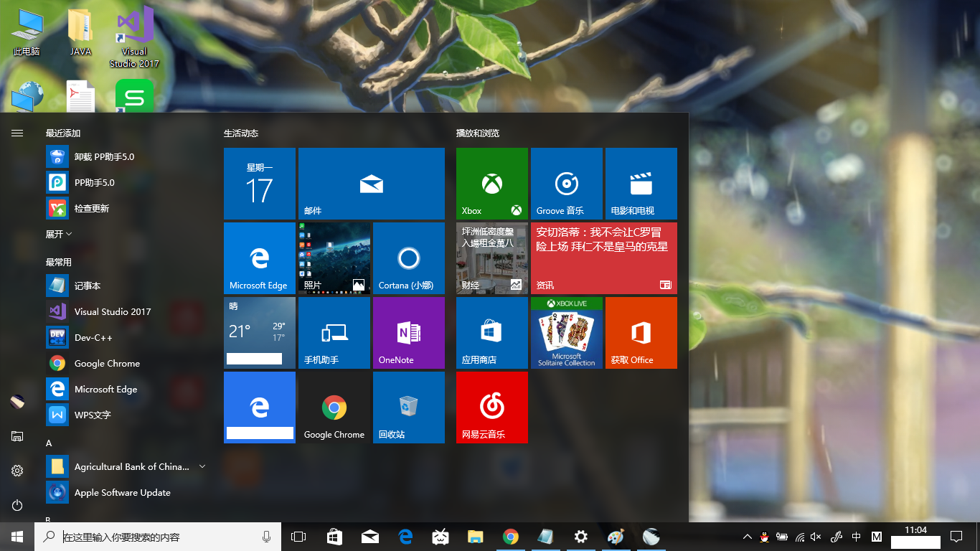980x551 pixels.
Task: Open the 财经 finance tile
Action: (492, 258)
